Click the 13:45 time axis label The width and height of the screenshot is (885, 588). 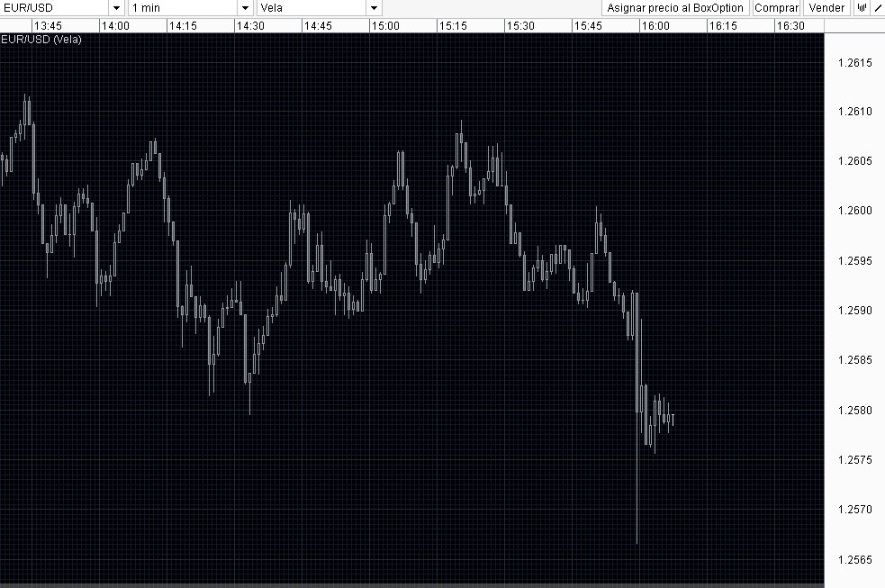tap(48, 26)
